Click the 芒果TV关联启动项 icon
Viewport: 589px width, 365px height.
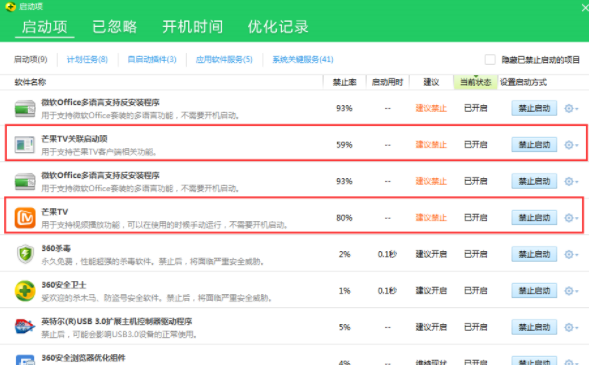[25, 145]
